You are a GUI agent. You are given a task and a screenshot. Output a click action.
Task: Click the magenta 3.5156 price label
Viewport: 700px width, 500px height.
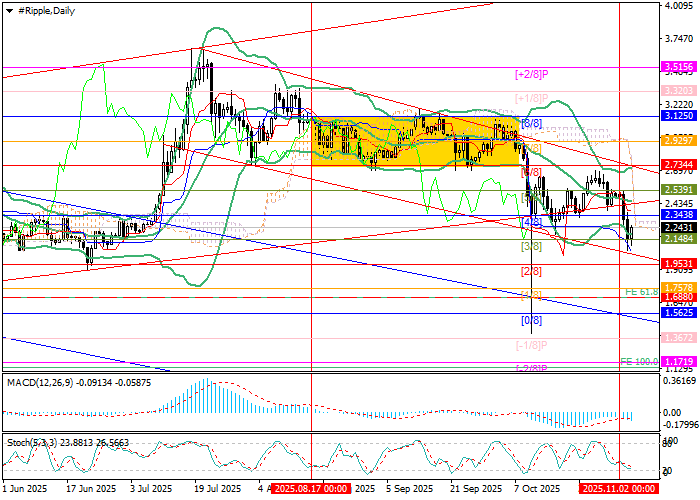[x=679, y=67]
